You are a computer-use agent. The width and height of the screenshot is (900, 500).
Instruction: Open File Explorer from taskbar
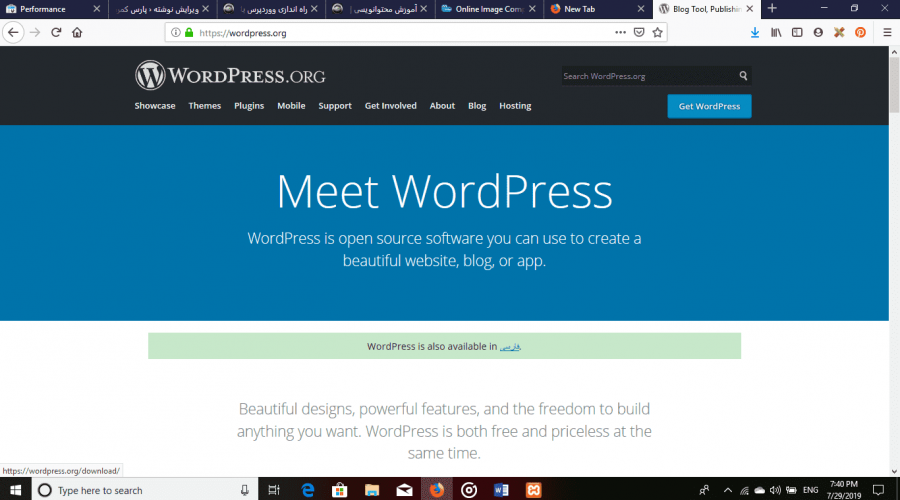coord(372,490)
